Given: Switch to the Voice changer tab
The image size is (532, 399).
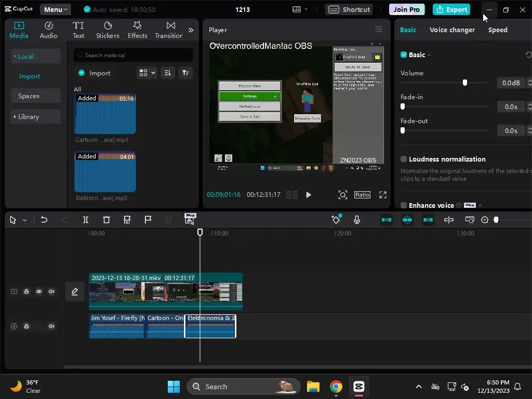Looking at the screenshot, I should click(452, 30).
